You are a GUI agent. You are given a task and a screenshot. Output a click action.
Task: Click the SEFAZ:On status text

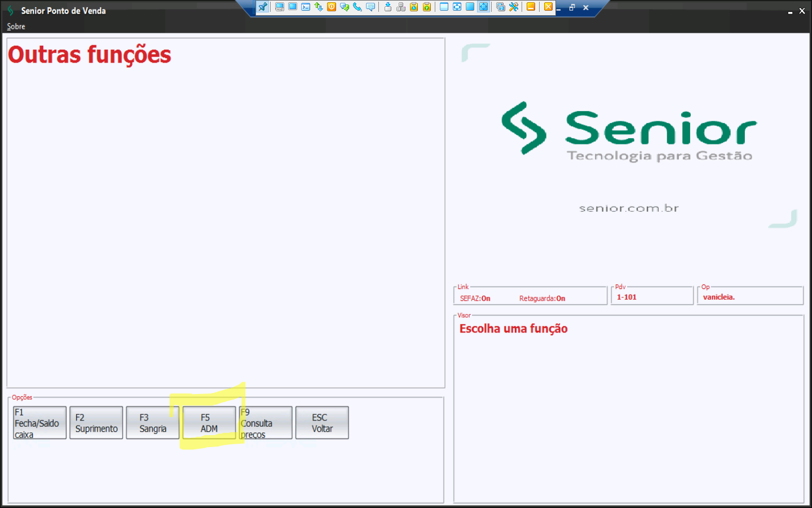(475, 299)
